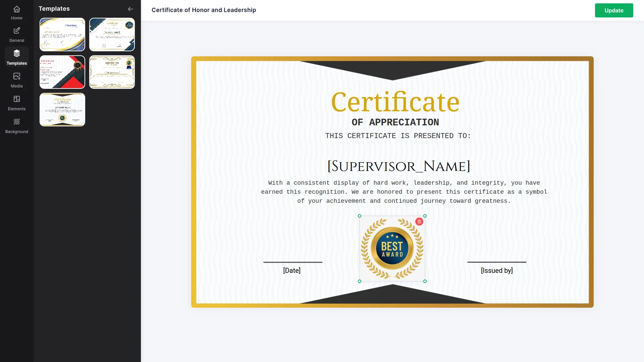This screenshot has height=362, width=644.
Task: Click the badge's bottom-right resize handle
Action: 425,282
